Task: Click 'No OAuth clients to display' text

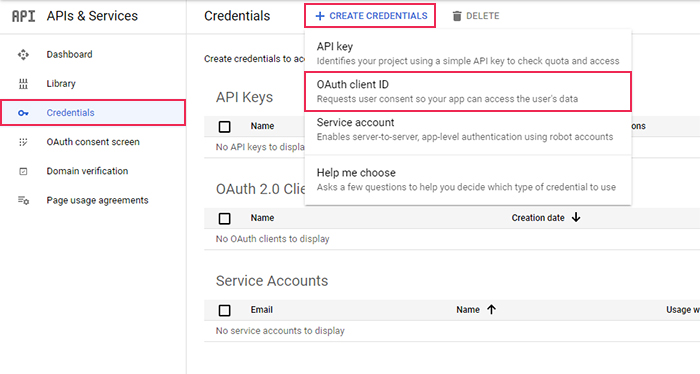Action: tap(272, 239)
